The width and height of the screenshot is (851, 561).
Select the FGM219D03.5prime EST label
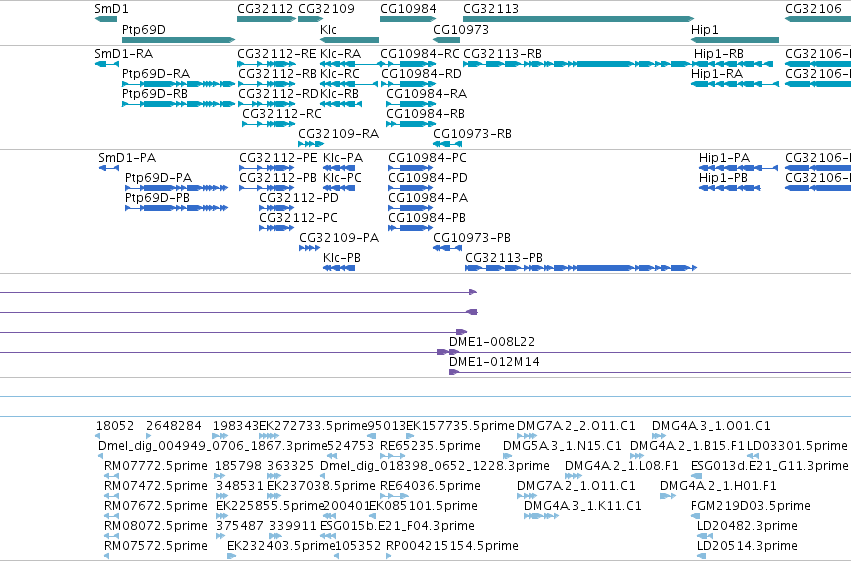tap(751, 506)
